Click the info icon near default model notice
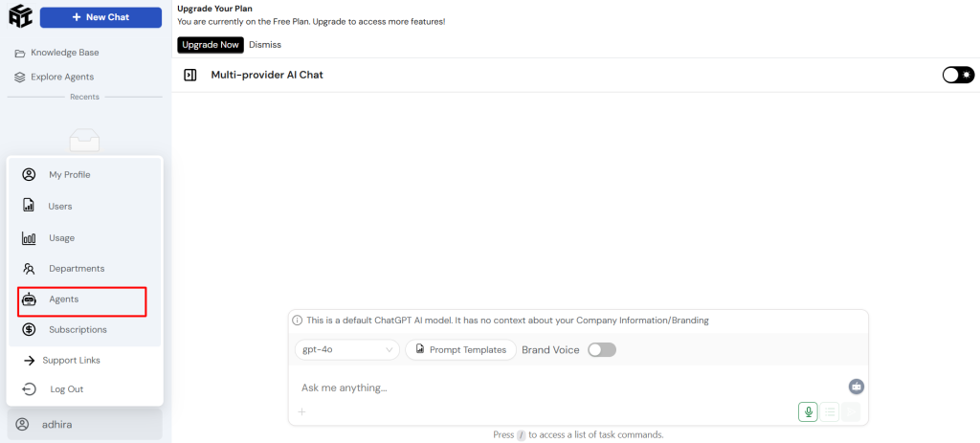 298,321
